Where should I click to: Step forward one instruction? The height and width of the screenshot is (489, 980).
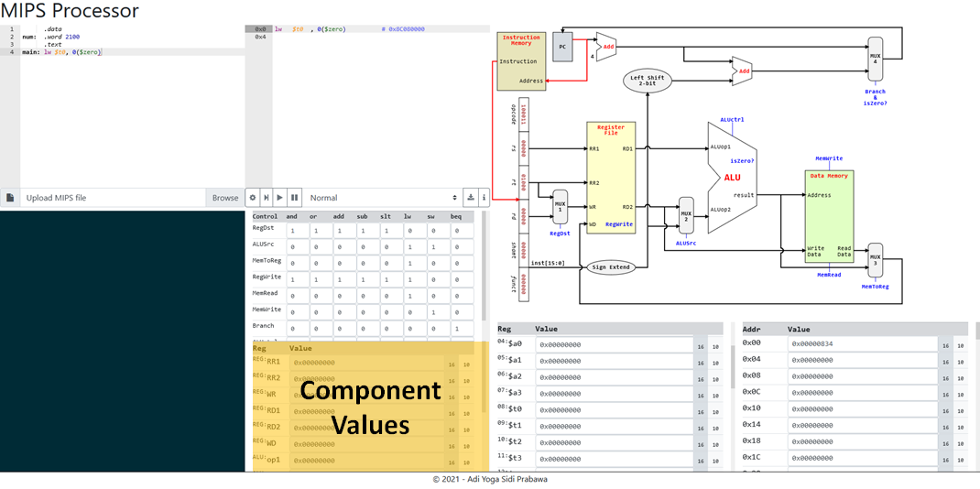pyautogui.click(x=267, y=198)
